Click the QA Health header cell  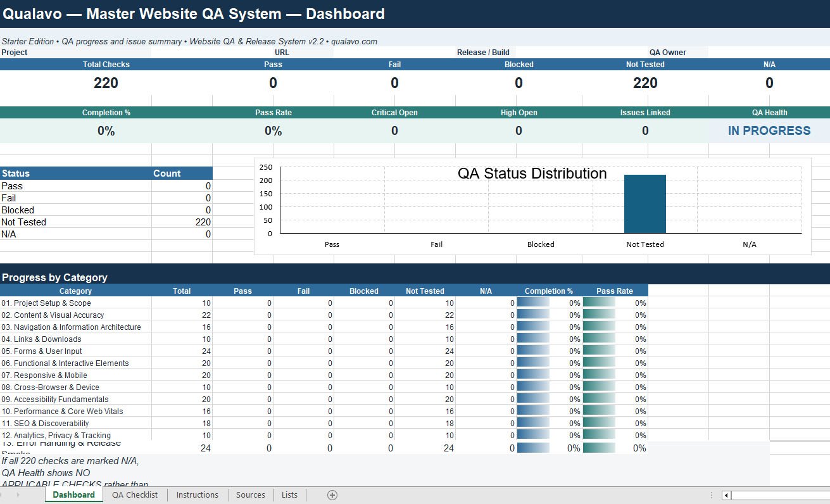click(x=769, y=113)
